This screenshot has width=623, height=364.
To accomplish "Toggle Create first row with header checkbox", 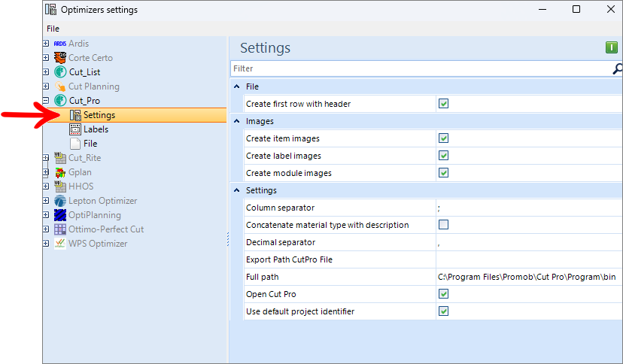I will click(x=443, y=104).
